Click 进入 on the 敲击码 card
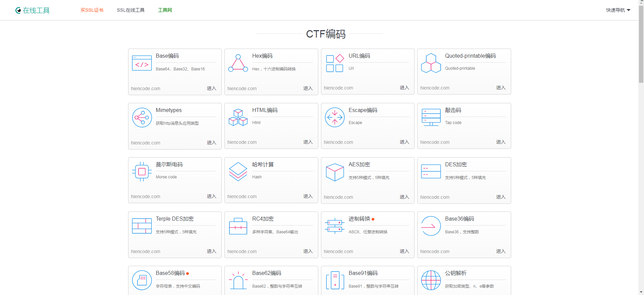This screenshot has height=295, width=644. (x=501, y=142)
